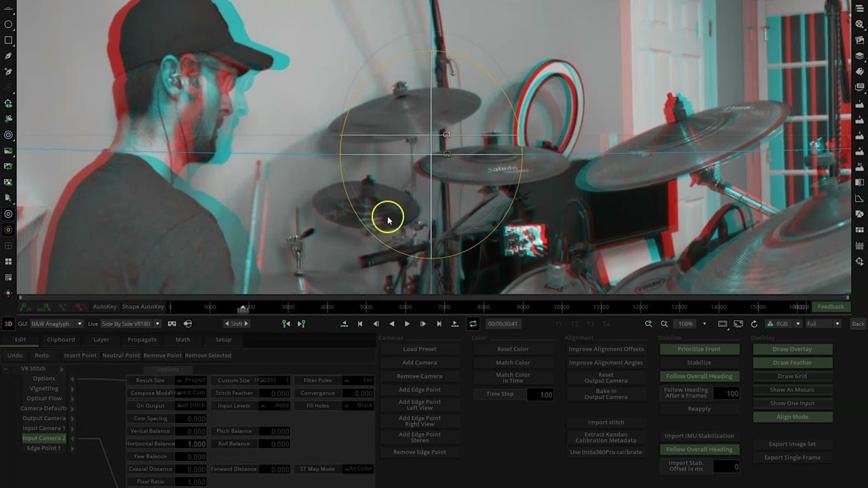868x488 pixels.
Task: Enable Align Mode
Action: [x=791, y=417]
